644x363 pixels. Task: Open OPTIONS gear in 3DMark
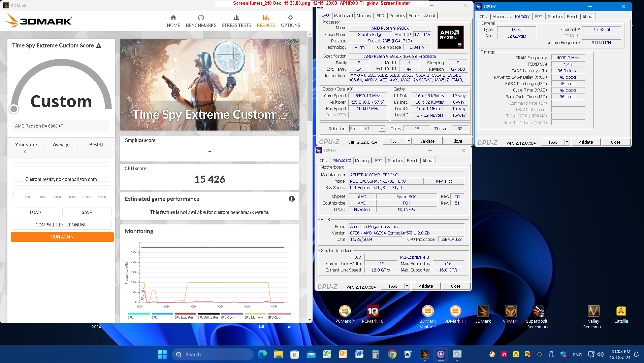click(x=290, y=21)
